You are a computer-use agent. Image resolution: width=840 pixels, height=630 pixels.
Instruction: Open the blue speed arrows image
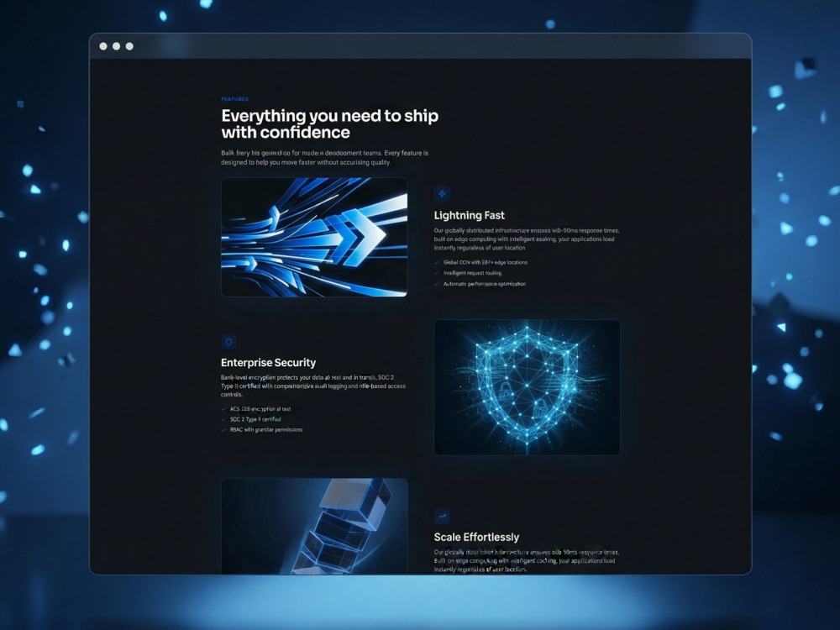314,238
